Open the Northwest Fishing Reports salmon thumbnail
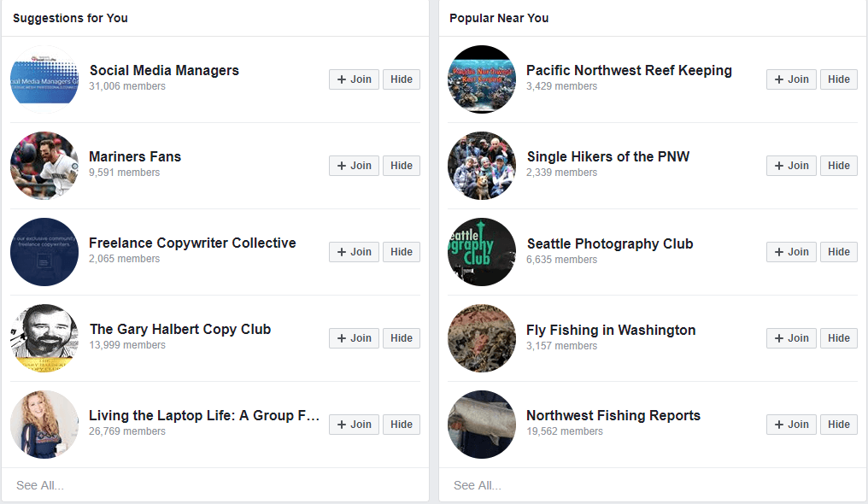Viewport: 868px width, 504px height. click(x=481, y=425)
